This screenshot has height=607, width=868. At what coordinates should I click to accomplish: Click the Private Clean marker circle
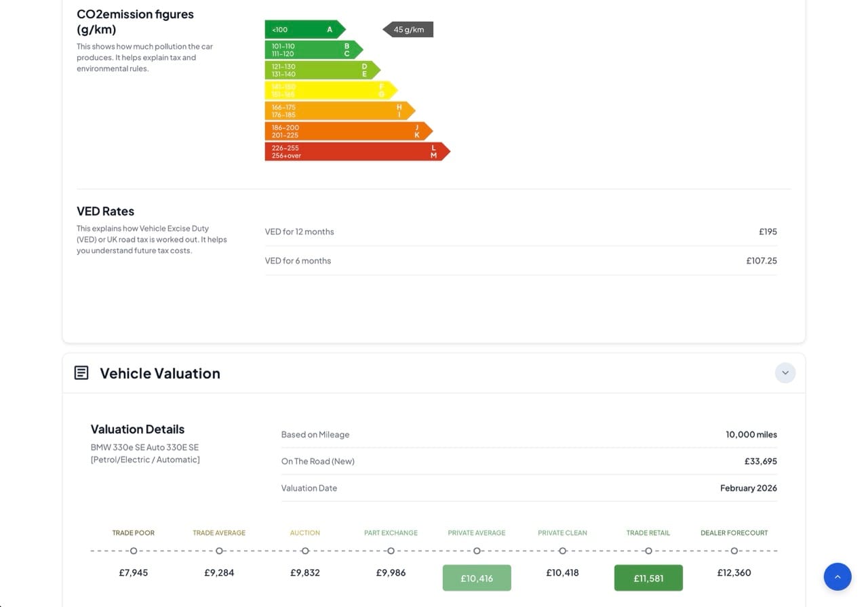(x=562, y=551)
